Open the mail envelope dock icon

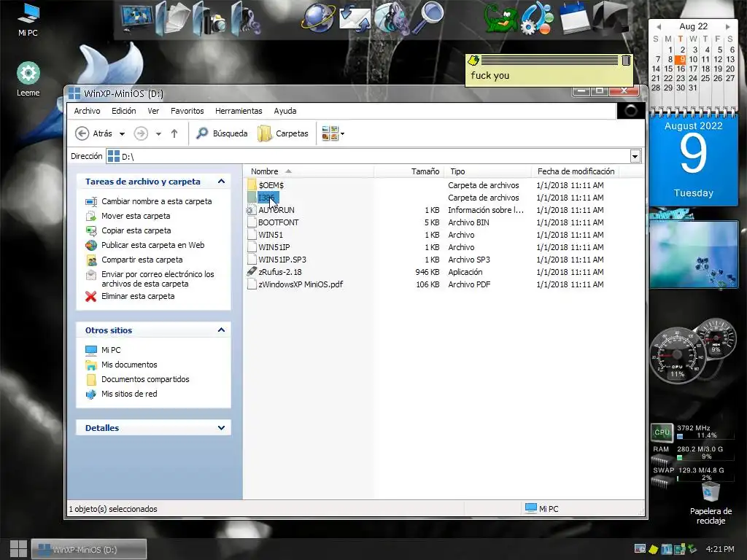(355, 19)
